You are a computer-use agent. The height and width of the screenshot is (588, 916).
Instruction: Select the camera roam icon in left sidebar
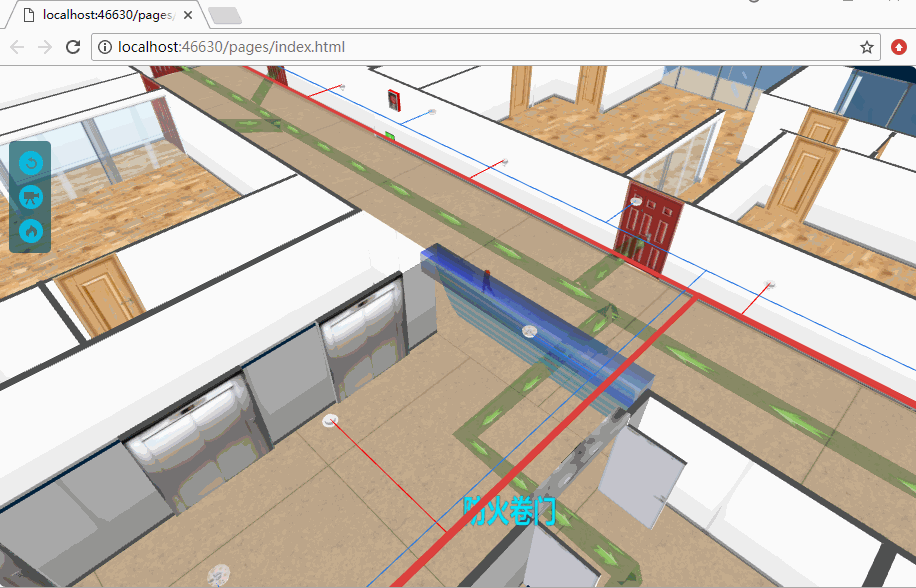[30, 197]
